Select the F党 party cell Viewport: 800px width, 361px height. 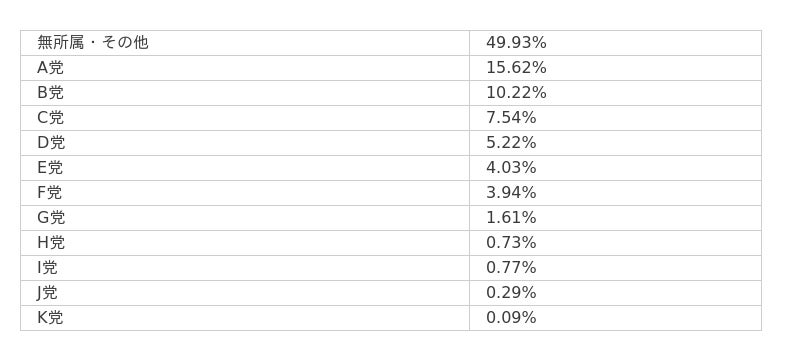pos(245,193)
